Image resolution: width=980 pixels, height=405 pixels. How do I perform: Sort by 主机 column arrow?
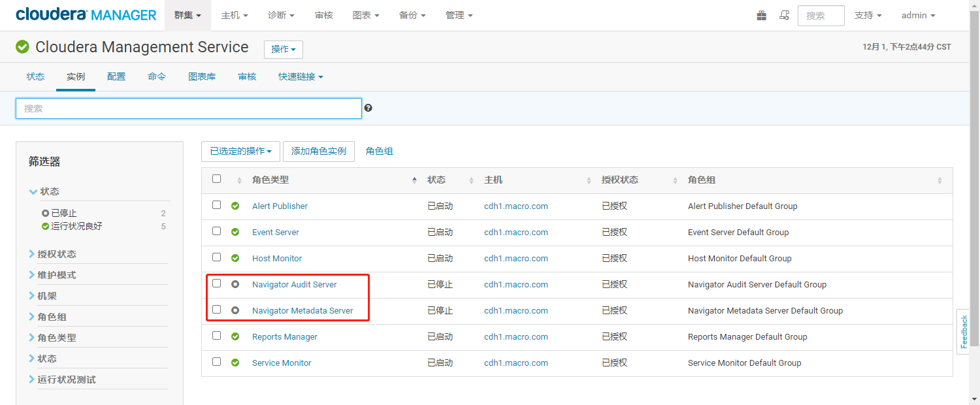589,180
